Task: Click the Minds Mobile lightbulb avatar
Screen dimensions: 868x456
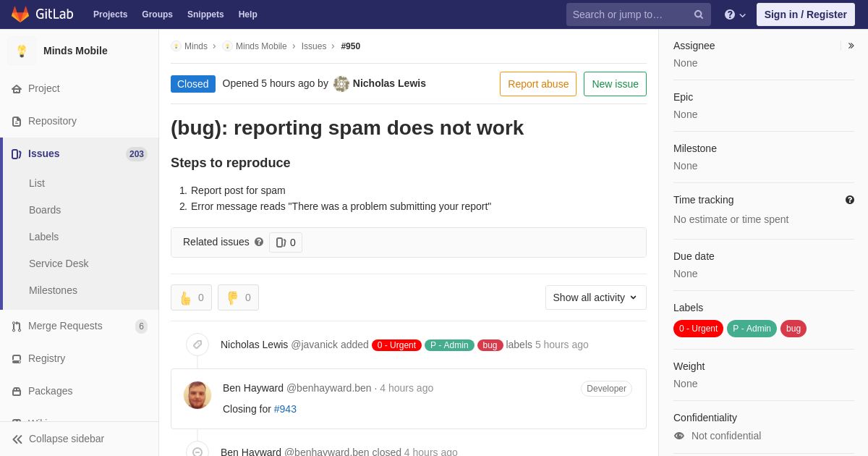Action: [x=22, y=51]
